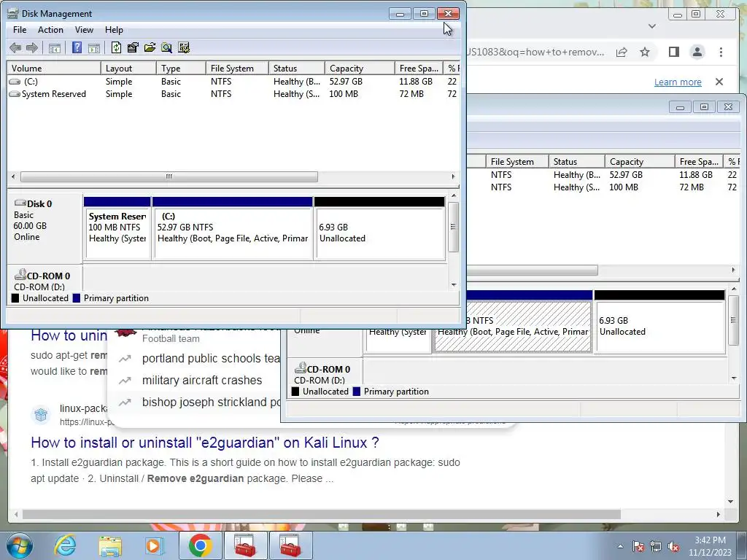Switch to Chrome on the taskbar
747x560 pixels.
pyautogui.click(x=200, y=545)
